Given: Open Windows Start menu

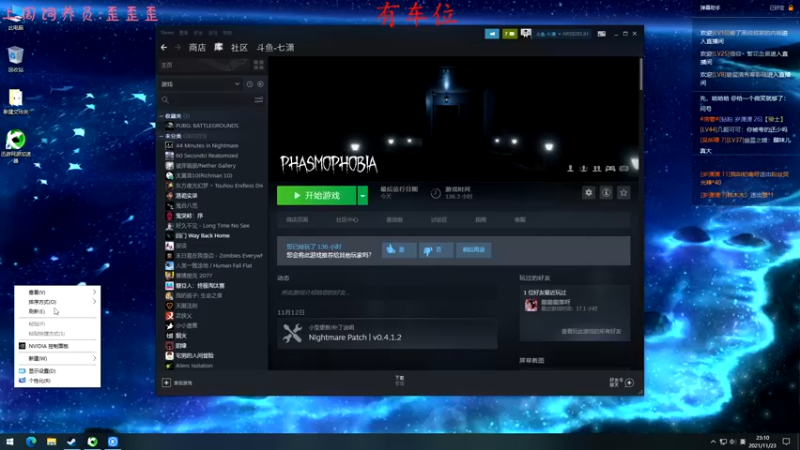Looking at the screenshot, I should click(x=10, y=441).
